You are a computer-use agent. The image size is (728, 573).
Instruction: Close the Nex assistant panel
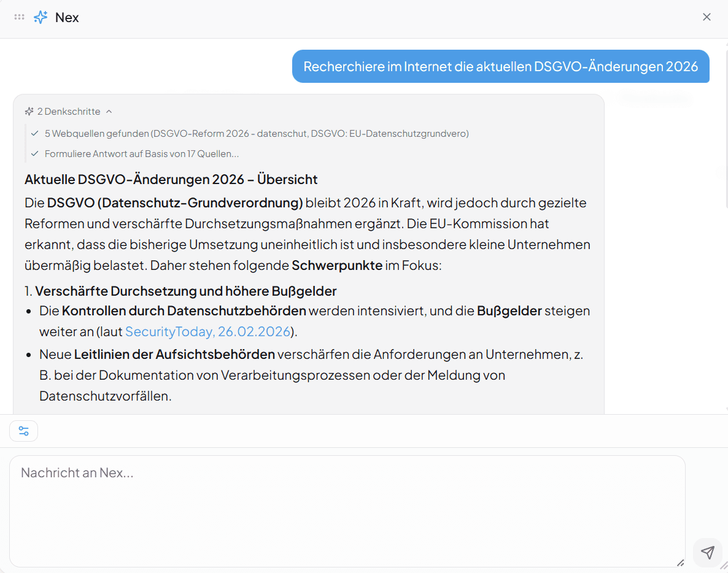[707, 17]
